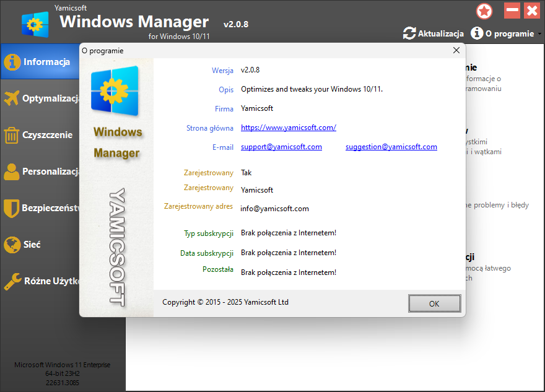
Task: Click the 'Microsoft Windows 11 Enterprise' system info text
Action: click(62, 365)
